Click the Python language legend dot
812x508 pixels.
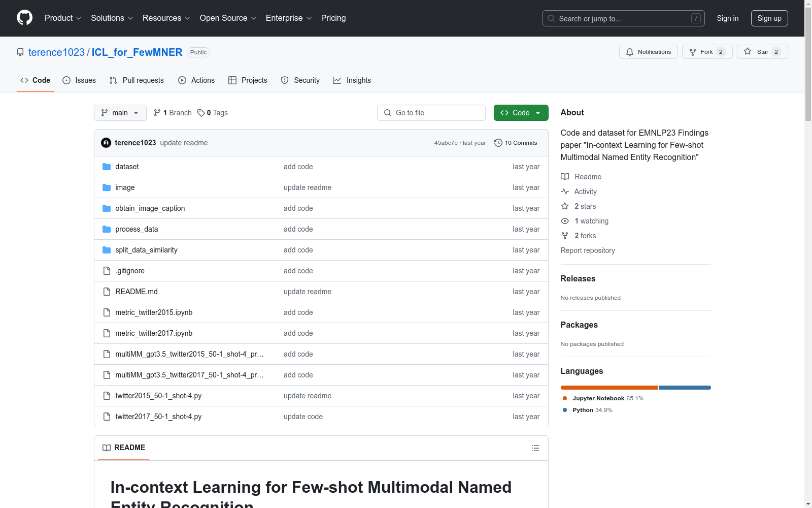565,410
